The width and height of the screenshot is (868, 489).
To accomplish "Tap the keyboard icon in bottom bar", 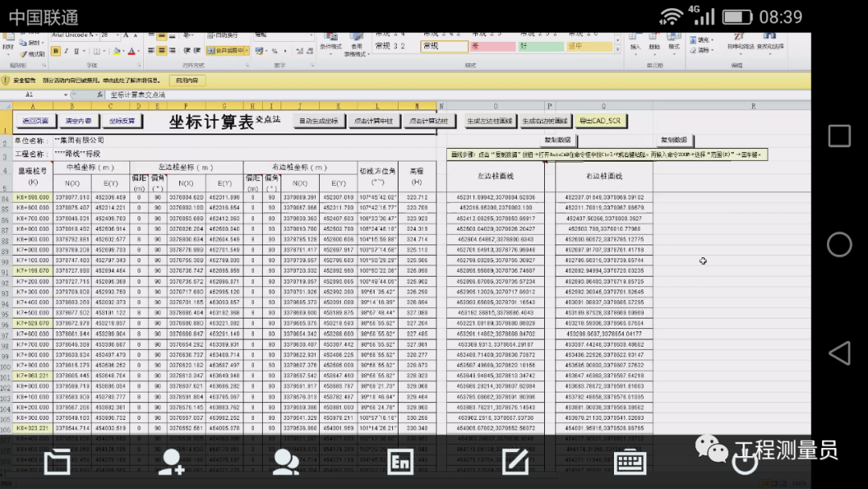I will (x=630, y=462).
